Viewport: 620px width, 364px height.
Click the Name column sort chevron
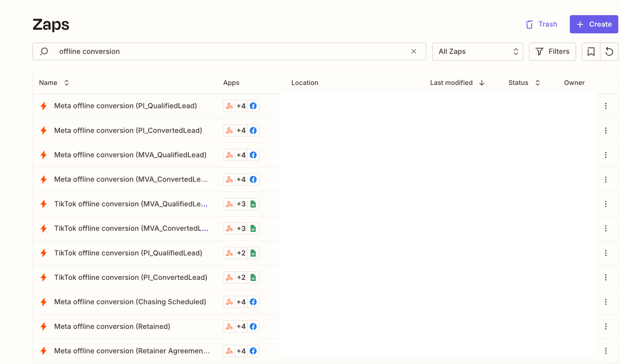pos(66,83)
